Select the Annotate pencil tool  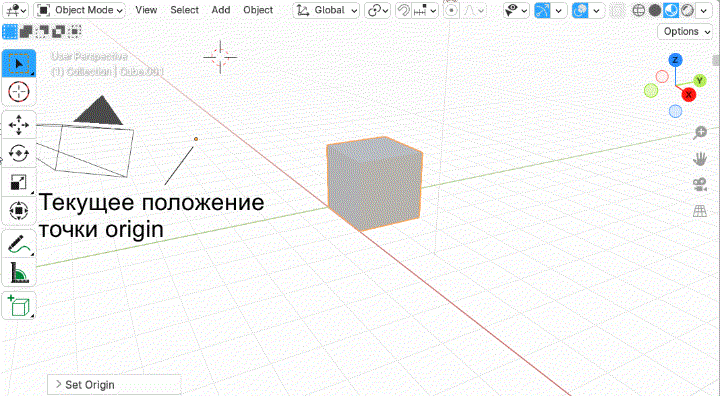(19, 244)
